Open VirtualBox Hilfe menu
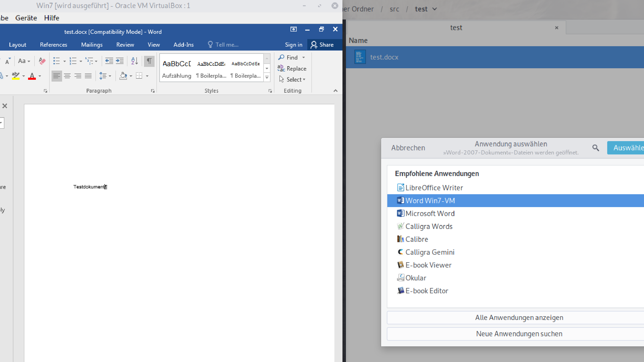Viewport: 644px width, 362px height. point(52,18)
